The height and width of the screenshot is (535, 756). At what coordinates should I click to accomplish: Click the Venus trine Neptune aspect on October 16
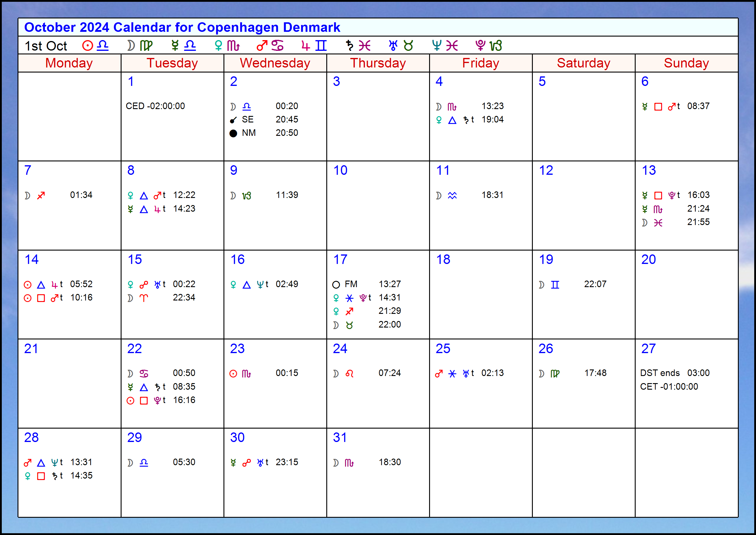point(249,285)
